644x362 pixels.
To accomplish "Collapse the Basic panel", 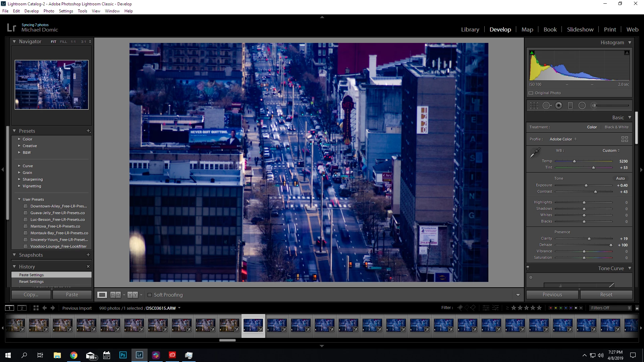I will (x=630, y=118).
